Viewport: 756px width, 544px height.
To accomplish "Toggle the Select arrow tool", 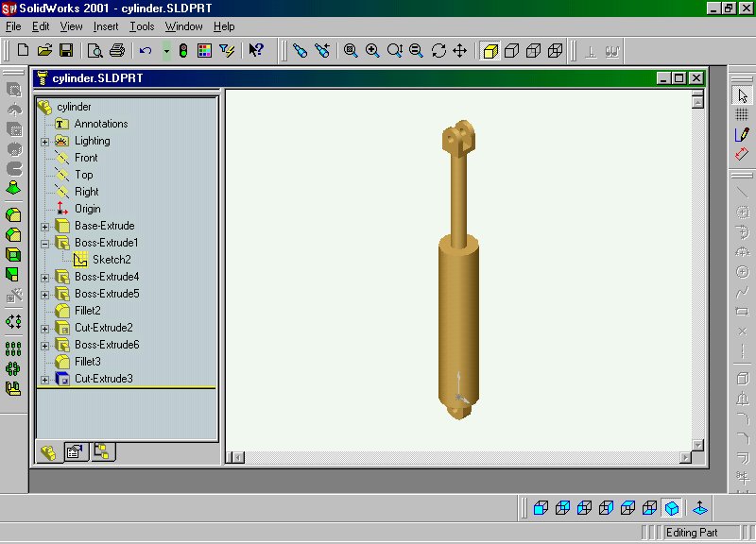I will 742,95.
